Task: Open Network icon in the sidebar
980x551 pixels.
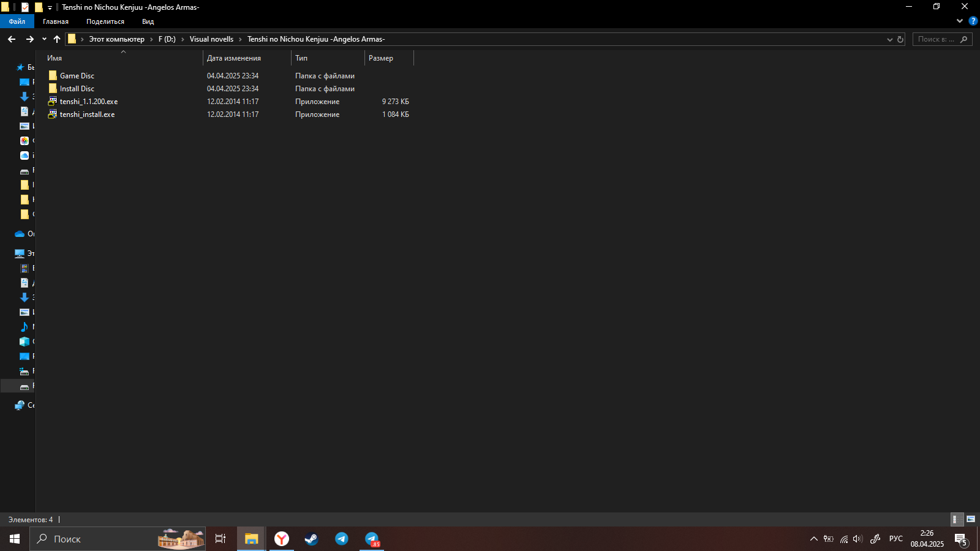Action: pyautogui.click(x=20, y=405)
